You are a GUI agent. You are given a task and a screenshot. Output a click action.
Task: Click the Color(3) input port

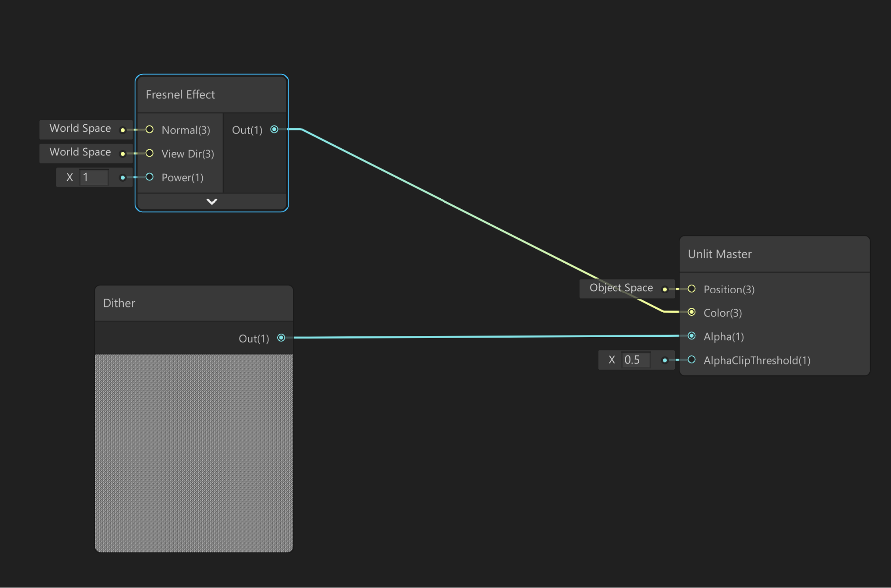(691, 312)
